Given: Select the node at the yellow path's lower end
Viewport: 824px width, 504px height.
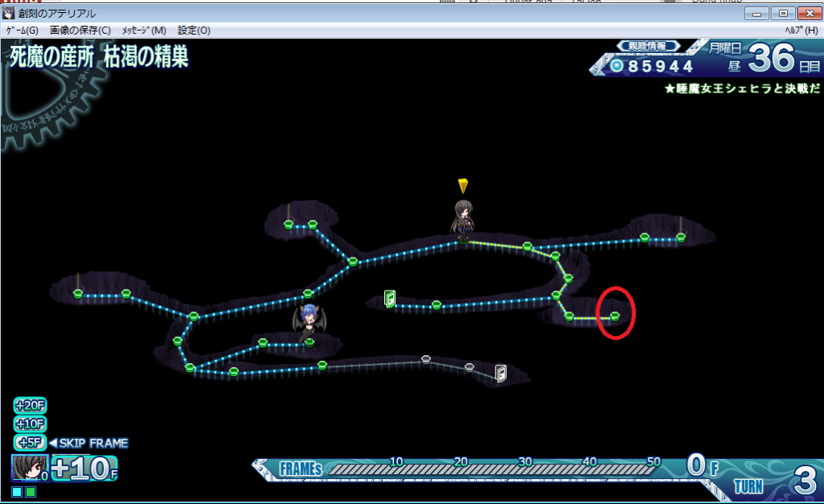Looking at the screenshot, I should click(x=615, y=316).
